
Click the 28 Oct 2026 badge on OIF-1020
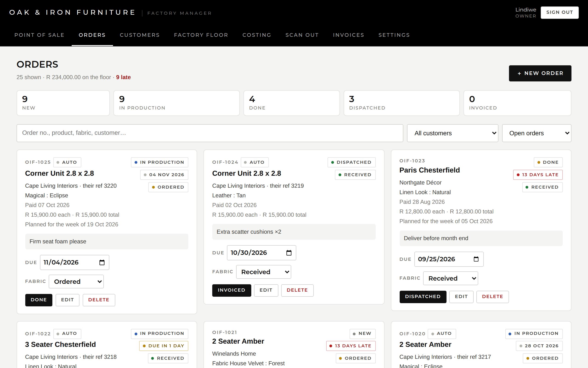click(539, 346)
